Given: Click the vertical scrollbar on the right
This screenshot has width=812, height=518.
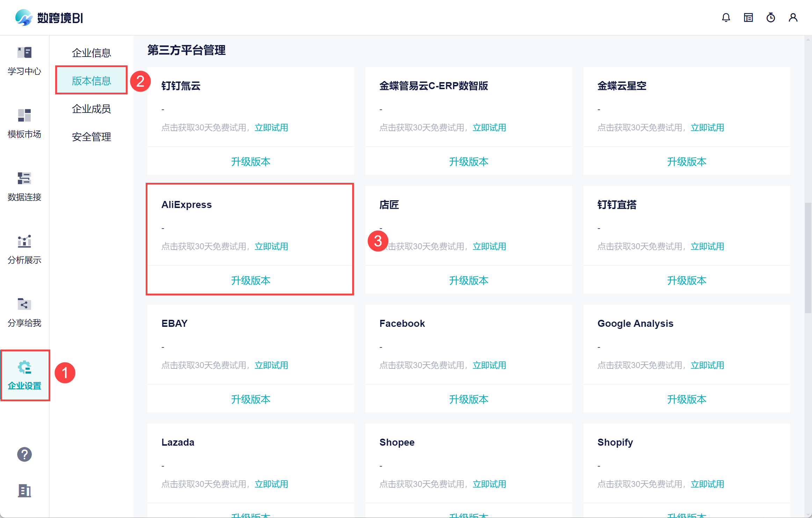Looking at the screenshot, I should click(x=808, y=258).
